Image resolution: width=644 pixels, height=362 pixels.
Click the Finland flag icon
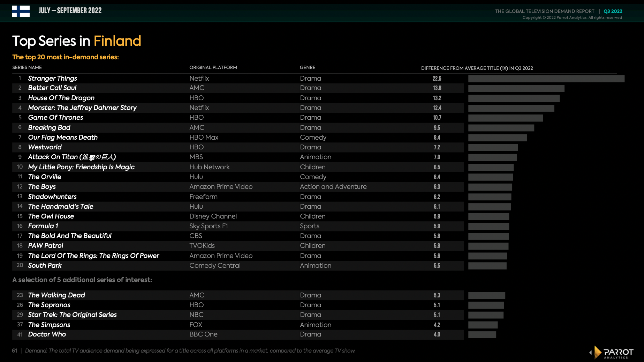(x=21, y=11)
